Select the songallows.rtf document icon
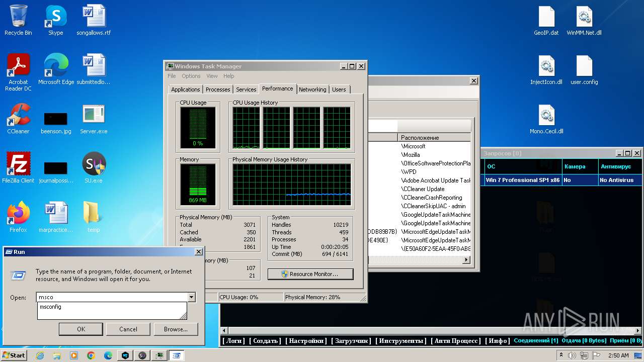Screen dimensions: 644x362 point(94,20)
